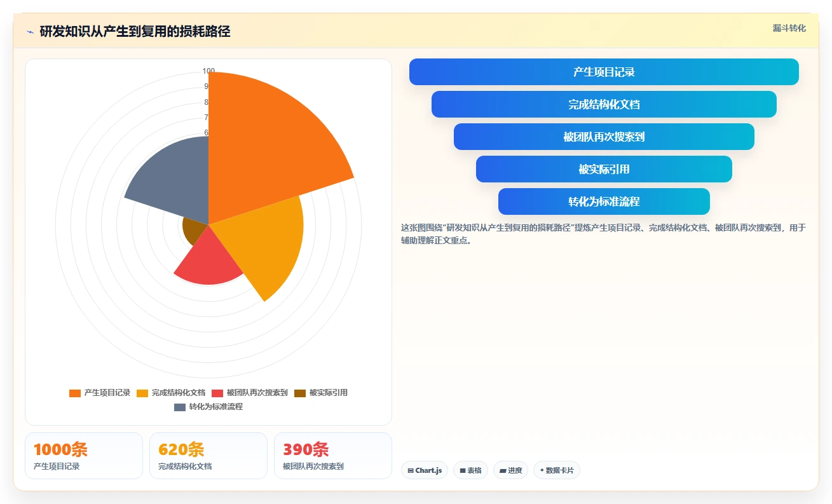Toggle the 被实际引用 legend entry
This screenshot has width=832, height=504.
point(321,393)
